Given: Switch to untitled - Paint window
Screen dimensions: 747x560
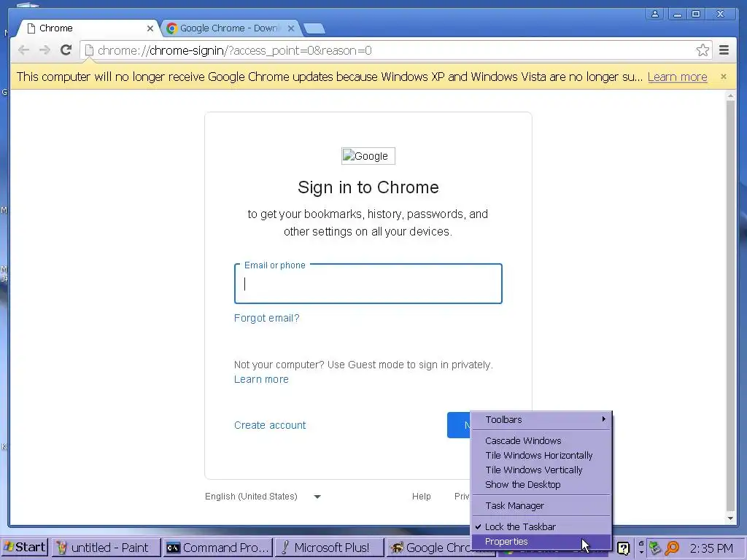Looking at the screenshot, I should pos(106,548).
